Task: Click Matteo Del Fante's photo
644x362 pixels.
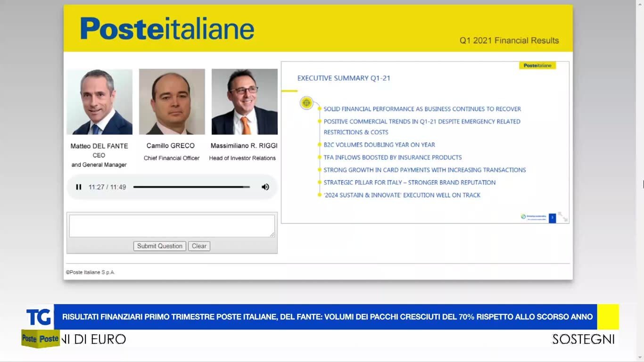Action: (x=99, y=102)
